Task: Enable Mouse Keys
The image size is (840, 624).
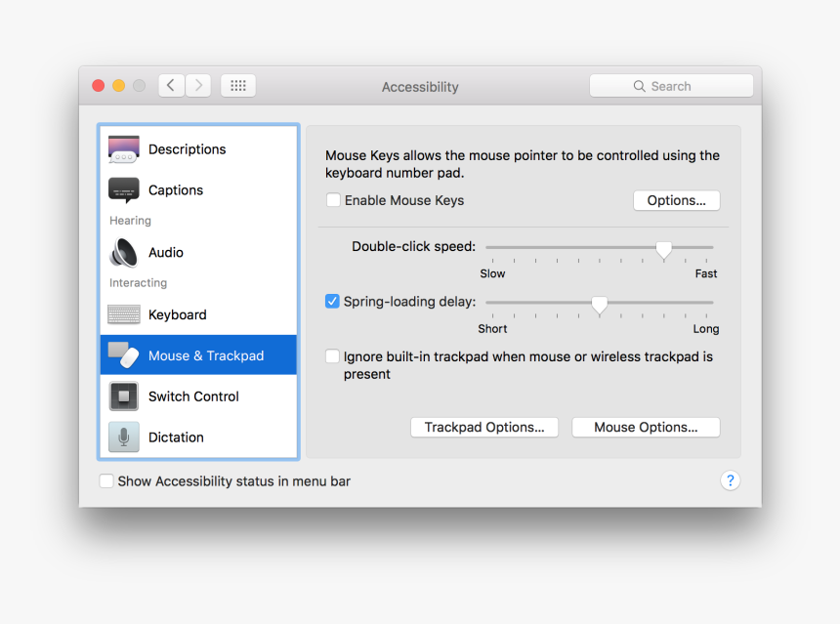Action: click(333, 199)
